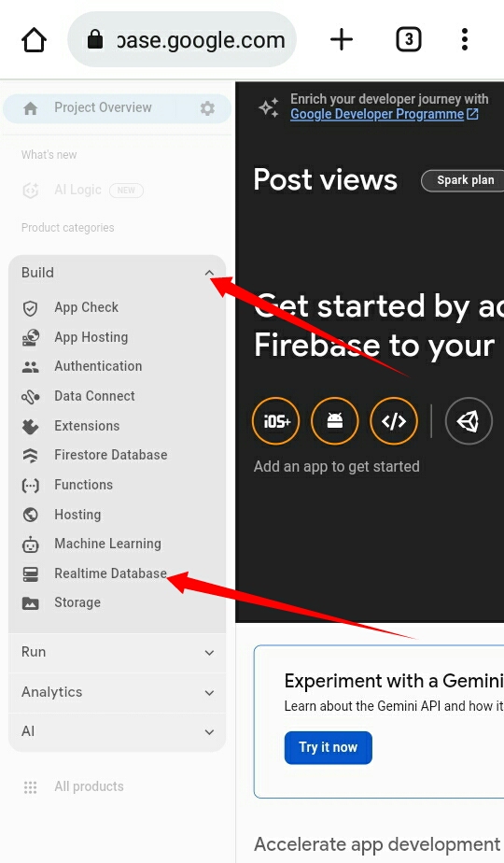Add an iOS+ app

tap(275, 421)
